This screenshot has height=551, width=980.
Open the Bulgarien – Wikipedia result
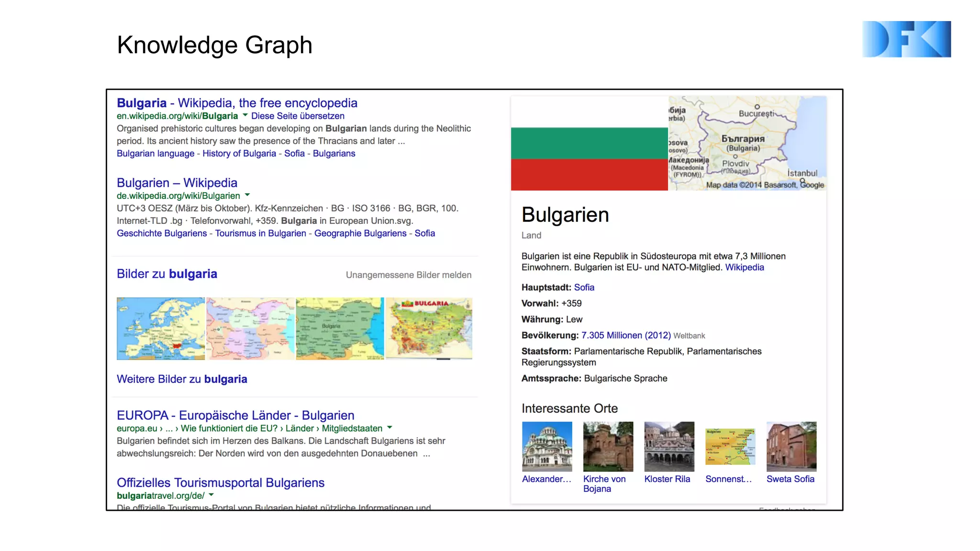(177, 183)
